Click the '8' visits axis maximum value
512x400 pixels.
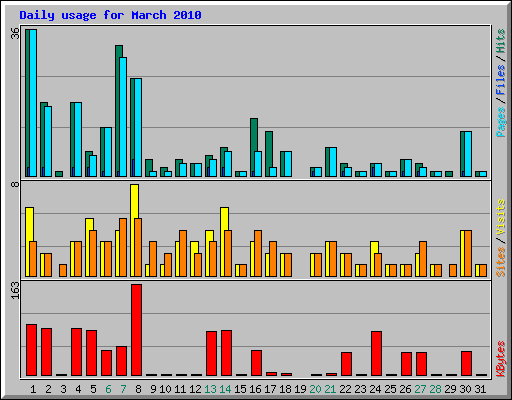click(15, 184)
